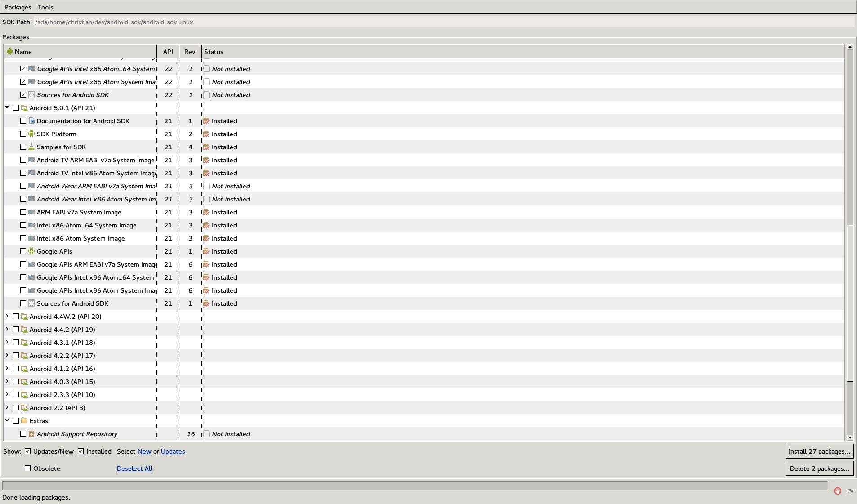Click the progress bar at the bottom
This screenshot has height=504, width=857.
coord(415,485)
